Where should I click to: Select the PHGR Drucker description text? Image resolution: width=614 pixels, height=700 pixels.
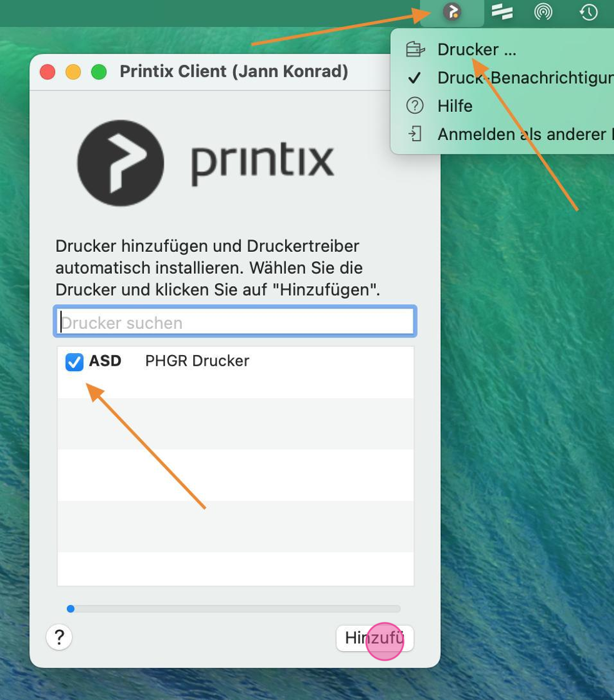[x=197, y=361]
